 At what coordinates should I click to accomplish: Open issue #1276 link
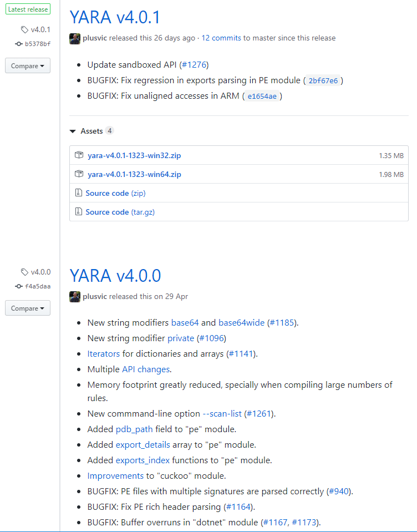click(x=194, y=65)
